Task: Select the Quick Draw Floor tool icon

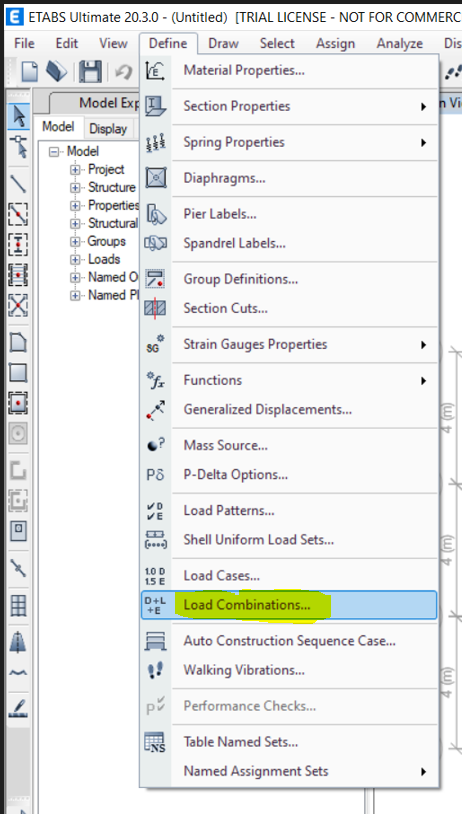Action: click(19, 403)
